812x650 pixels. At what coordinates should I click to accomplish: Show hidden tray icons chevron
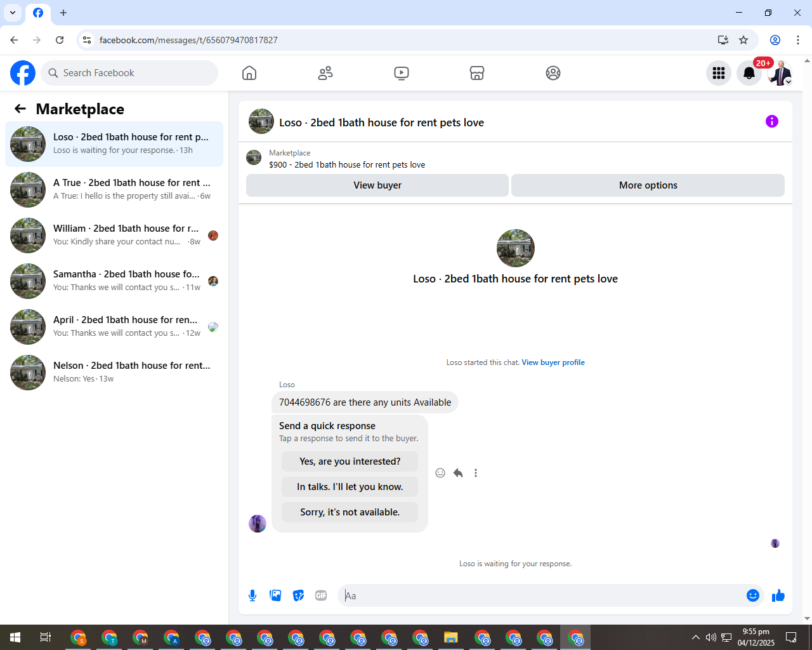[x=695, y=637]
